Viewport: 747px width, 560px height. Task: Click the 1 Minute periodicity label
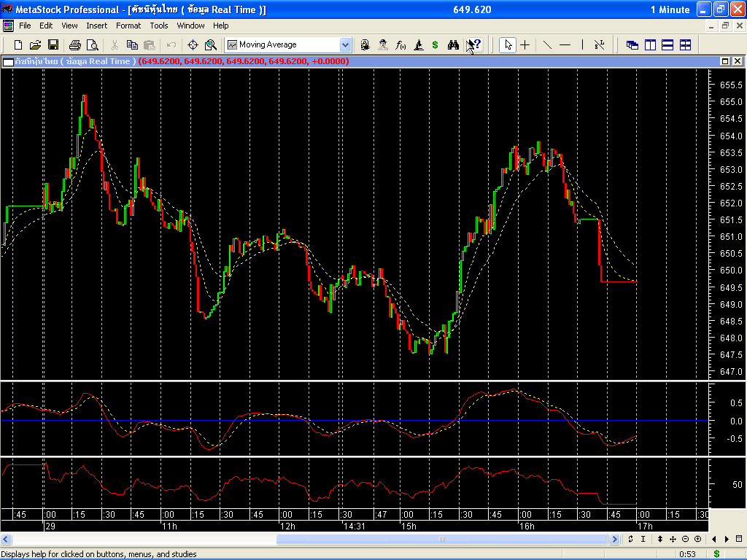670,9
